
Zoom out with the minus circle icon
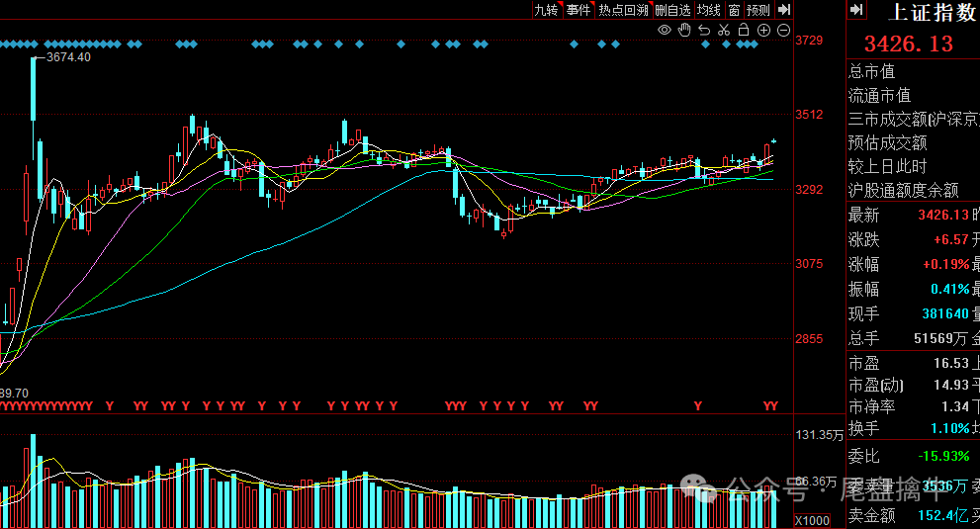[x=783, y=30]
